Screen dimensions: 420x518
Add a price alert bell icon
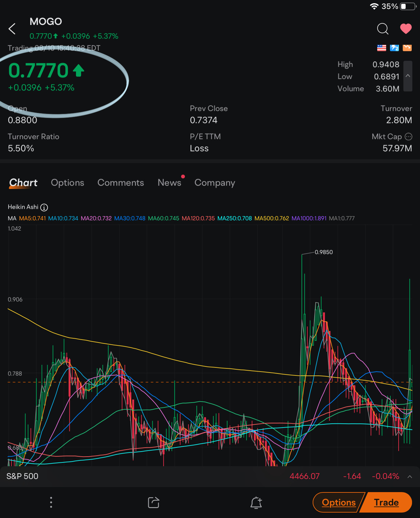pos(256,502)
